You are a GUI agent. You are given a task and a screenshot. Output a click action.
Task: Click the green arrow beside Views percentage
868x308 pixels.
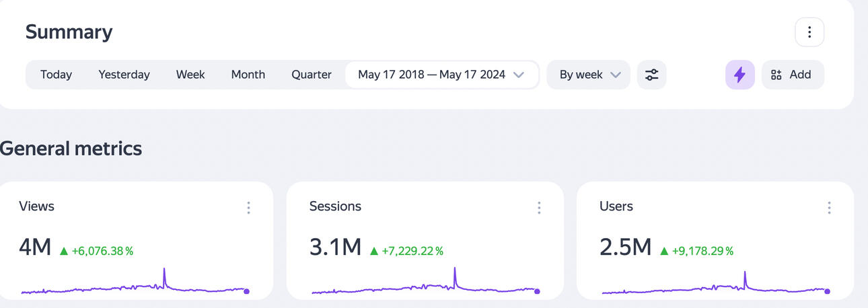point(64,251)
